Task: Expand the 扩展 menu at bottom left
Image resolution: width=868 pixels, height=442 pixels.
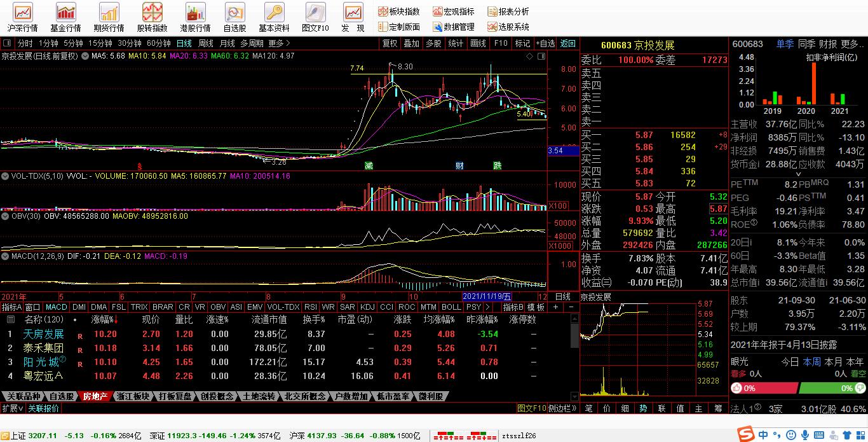Action: [x=12, y=408]
